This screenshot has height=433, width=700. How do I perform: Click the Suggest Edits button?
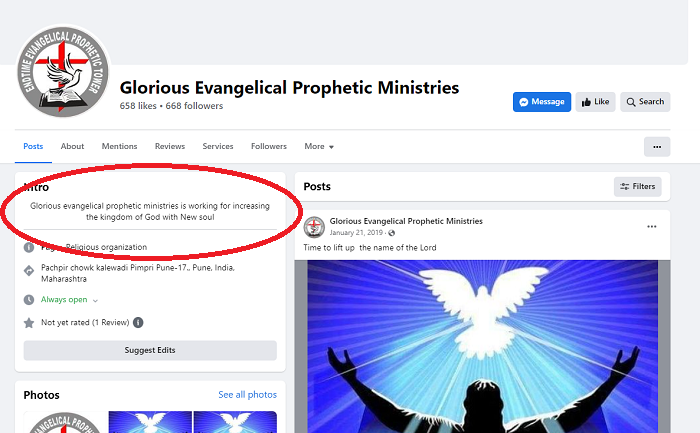[150, 350]
